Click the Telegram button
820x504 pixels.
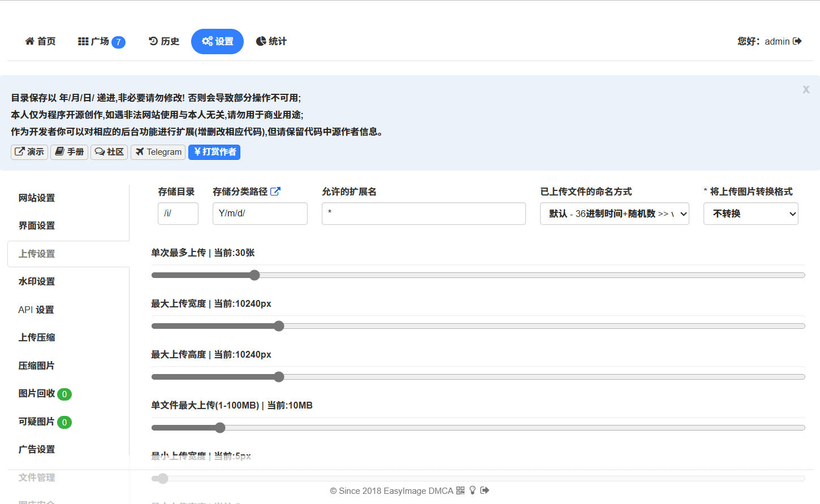click(x=158, y=152)
